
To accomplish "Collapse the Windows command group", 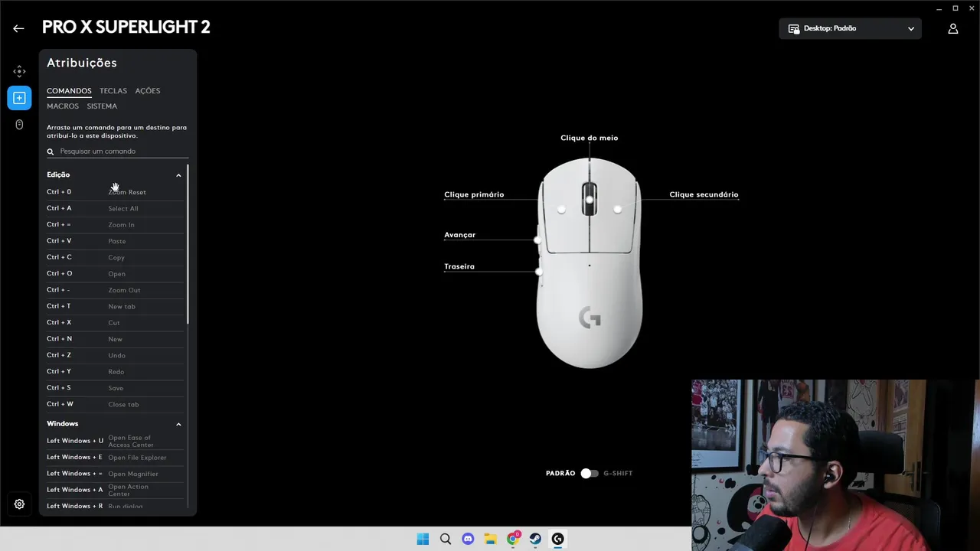I will pyautogui.click(x=178, y=424).
